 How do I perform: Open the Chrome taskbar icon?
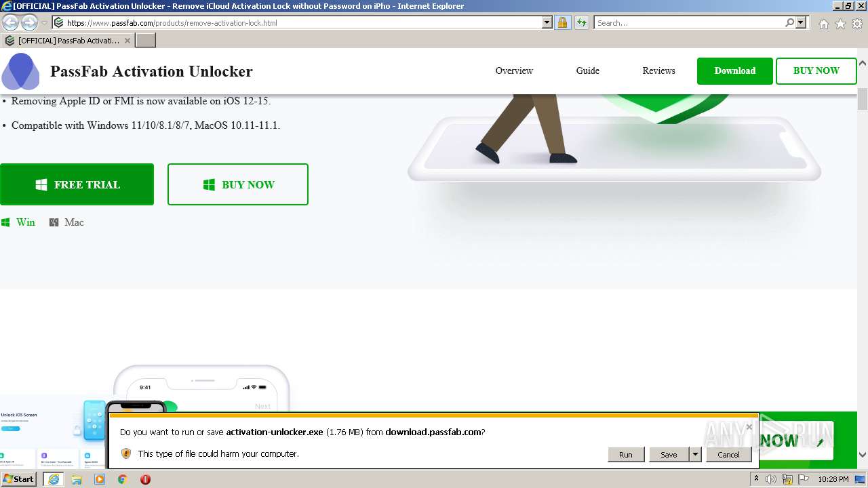(123, 479)
